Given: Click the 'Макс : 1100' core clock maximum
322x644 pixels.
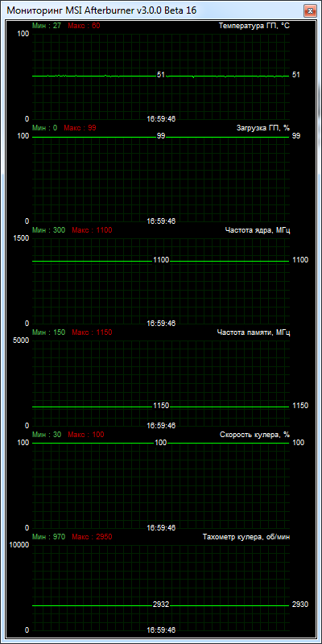Looking at the screenshot, I should [x=92, y=230].
